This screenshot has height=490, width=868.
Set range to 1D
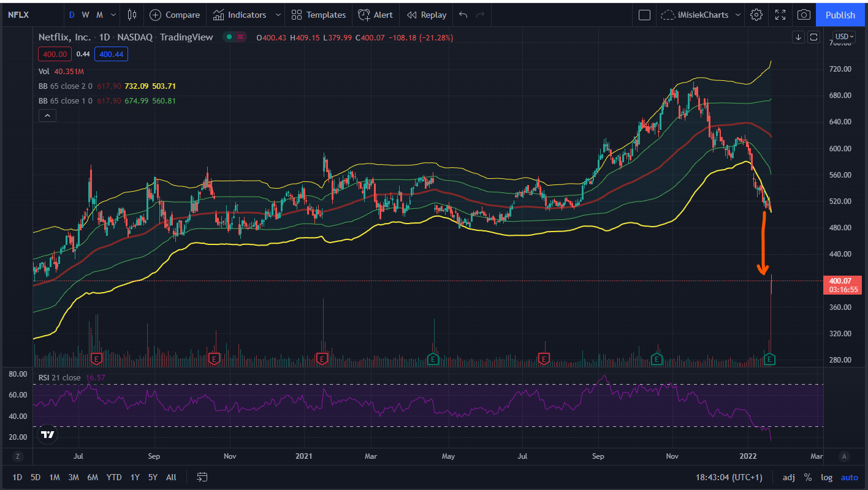point(17,477)
